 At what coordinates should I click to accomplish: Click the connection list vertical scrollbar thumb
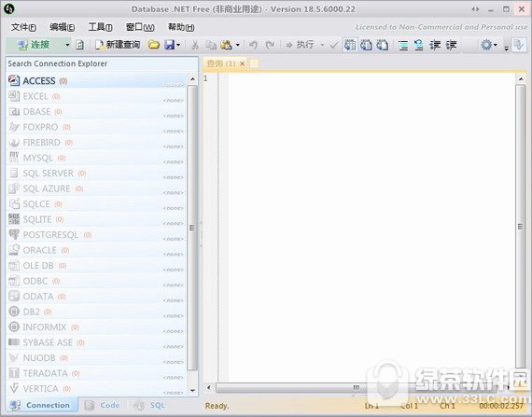(192, 228)
